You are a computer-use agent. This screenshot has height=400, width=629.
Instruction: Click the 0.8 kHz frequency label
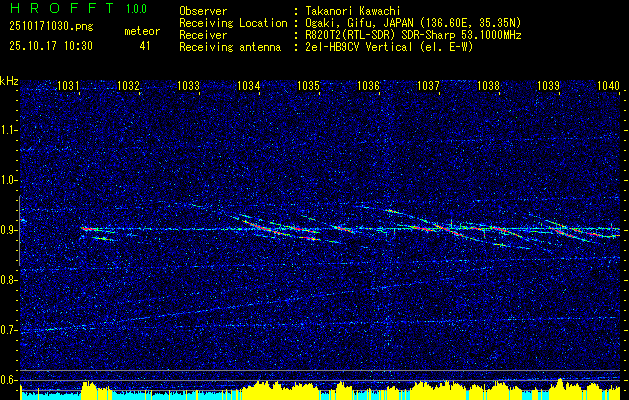click(7, 280)
